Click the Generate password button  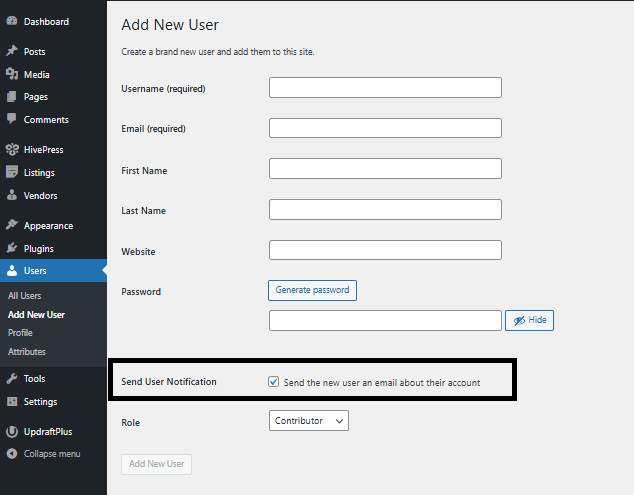tap(312, 290)
